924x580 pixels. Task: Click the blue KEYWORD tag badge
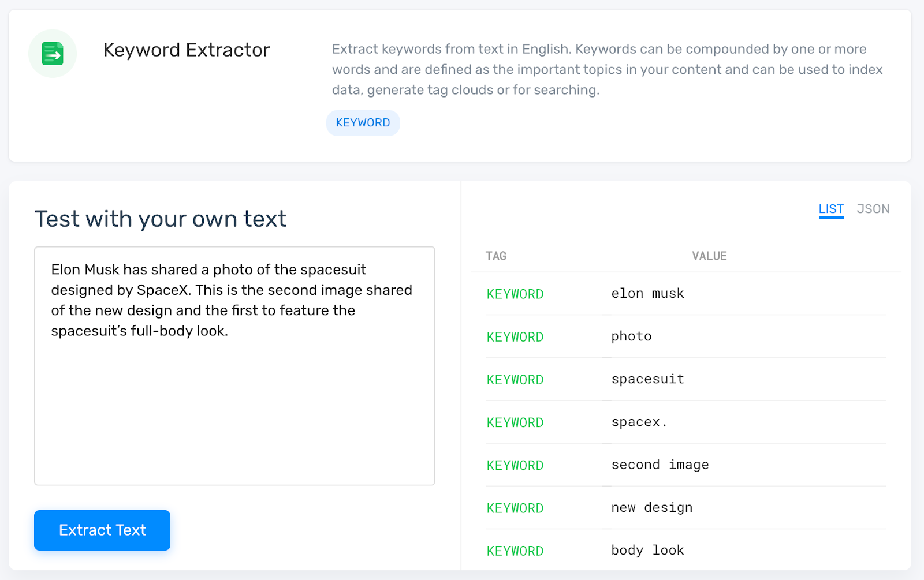[363, 123]
